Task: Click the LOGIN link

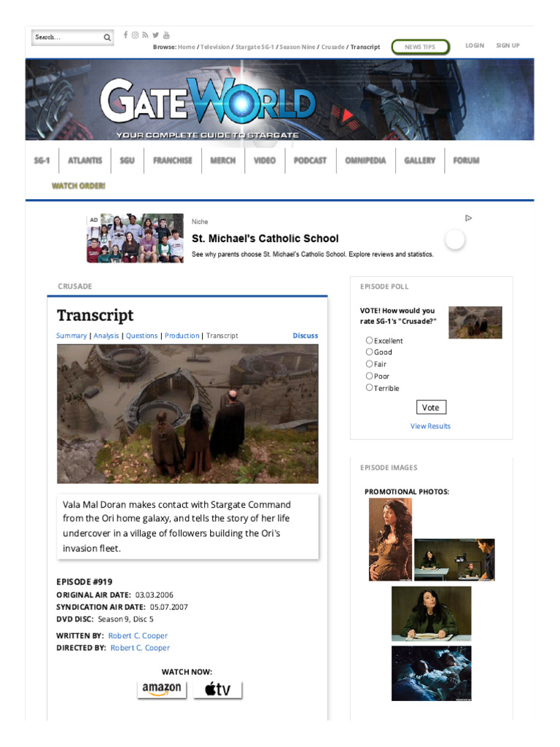Action: (x=475, y=46)
